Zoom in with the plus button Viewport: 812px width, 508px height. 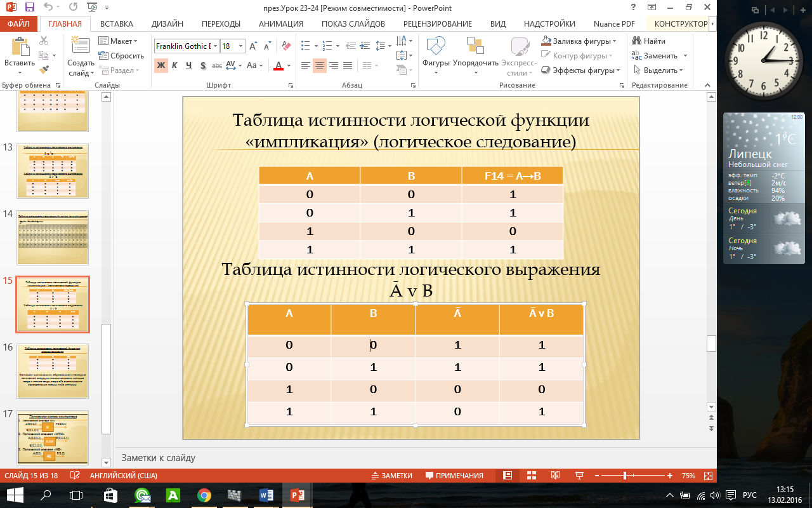coord(670,476)
